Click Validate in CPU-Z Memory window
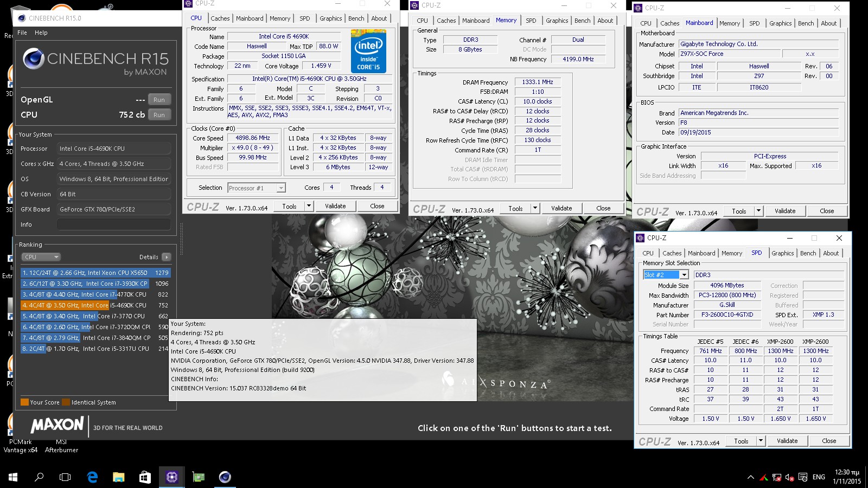 coord(561,208)
